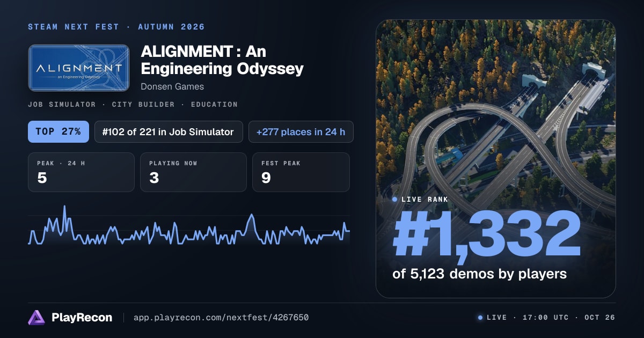This screenshot has height=338, width=644.
Task: Click the ALIGNMENT game logo thumbnail
Action: click(79, 68)
